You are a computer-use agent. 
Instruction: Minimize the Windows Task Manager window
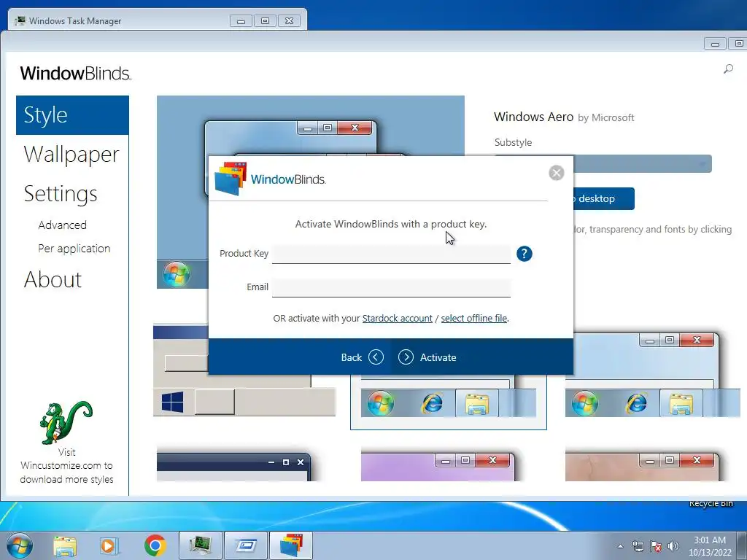coord(241,21)
